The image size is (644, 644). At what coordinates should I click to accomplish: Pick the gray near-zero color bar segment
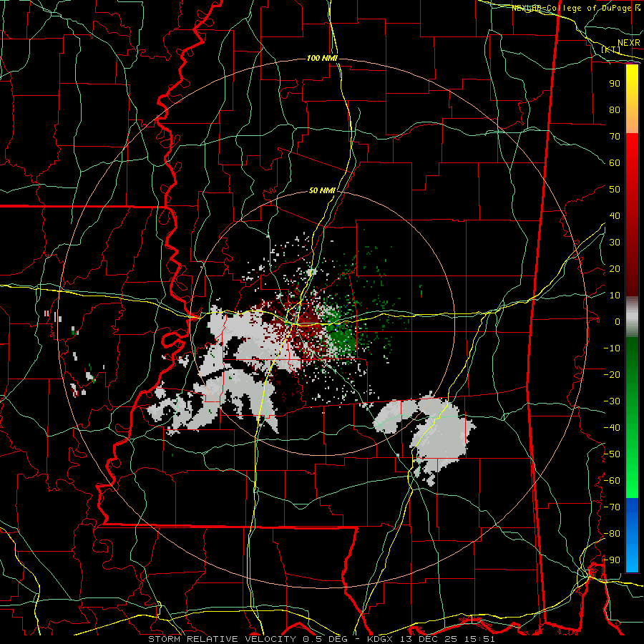(x=632, y=317)
